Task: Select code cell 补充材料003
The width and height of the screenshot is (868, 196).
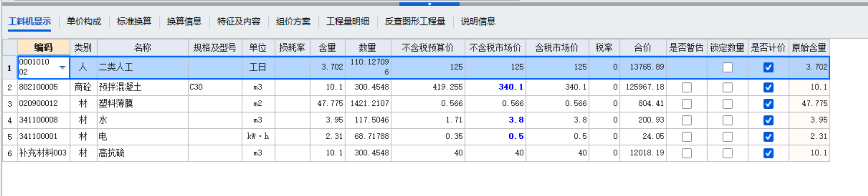Action: pos(44,154)
